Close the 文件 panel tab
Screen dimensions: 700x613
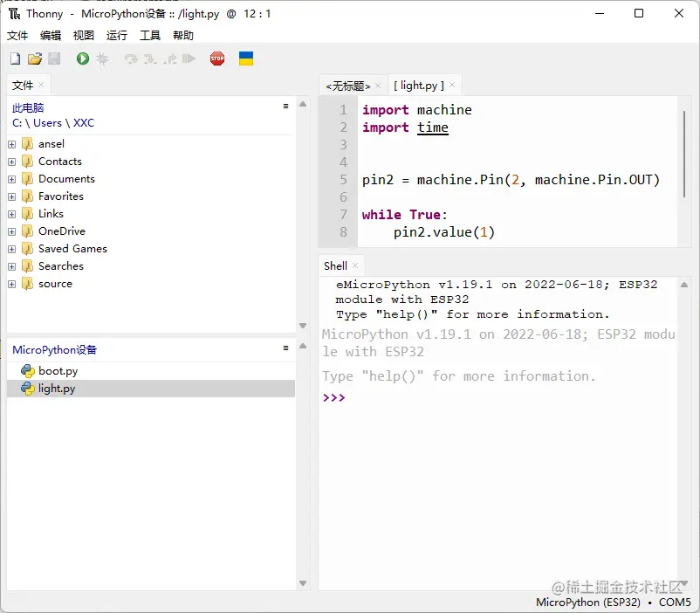pyautogui.click(x=41, y=85)
